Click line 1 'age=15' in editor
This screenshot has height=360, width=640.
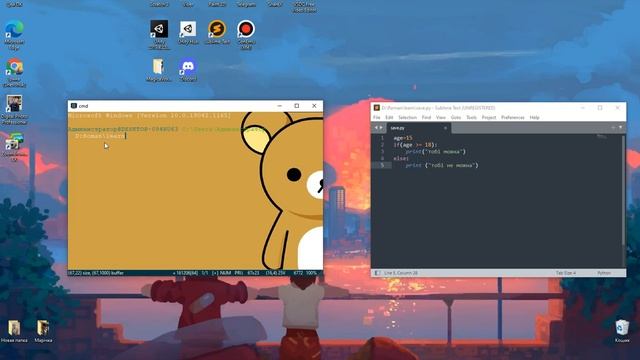click(403, 138)
